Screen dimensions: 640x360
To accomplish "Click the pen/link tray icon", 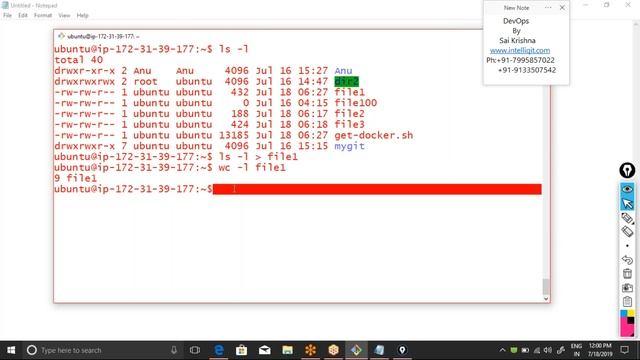I will click(x=561, y=350).
